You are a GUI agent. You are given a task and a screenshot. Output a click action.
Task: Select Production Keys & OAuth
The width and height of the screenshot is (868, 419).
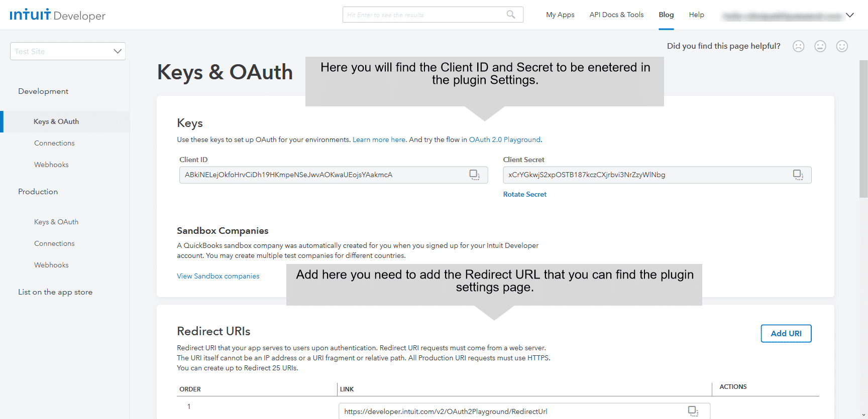tap(56, 222)
